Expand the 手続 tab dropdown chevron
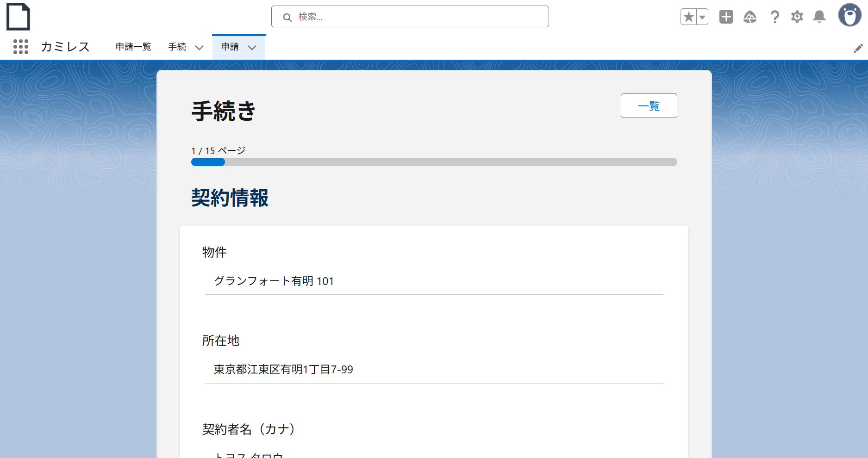 pyautogui.click(x=200, y=48)
